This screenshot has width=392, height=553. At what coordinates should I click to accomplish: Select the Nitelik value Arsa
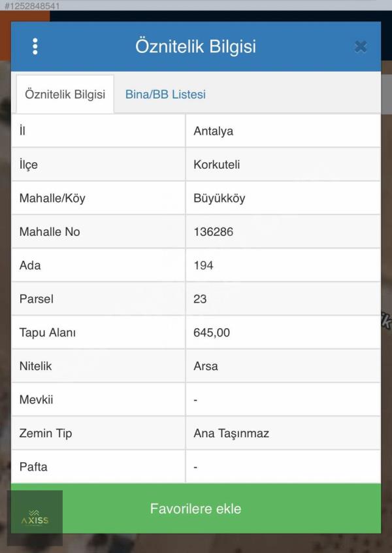pyautogui.click(x=206, y=366)
